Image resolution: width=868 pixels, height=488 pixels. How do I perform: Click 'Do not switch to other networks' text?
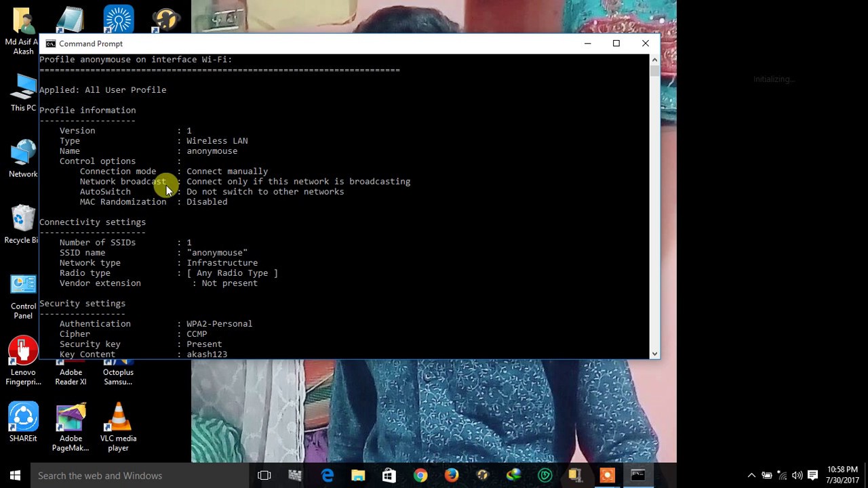pyautogui.click(x=265, y=192)
